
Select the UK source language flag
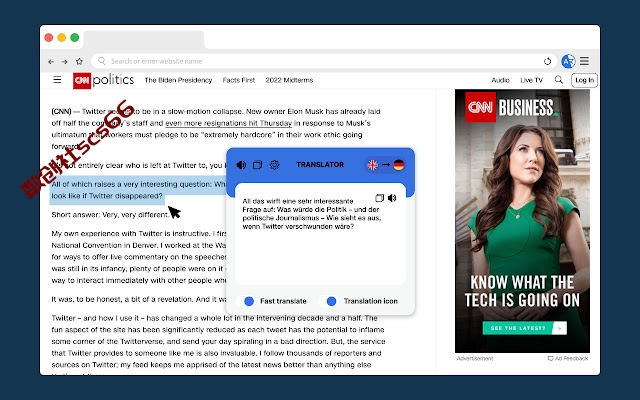click(x=373, y=165)
